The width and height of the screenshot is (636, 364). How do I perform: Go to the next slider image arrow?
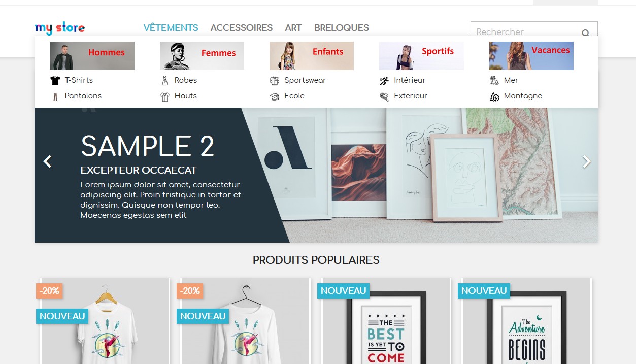tap(586, 161)
